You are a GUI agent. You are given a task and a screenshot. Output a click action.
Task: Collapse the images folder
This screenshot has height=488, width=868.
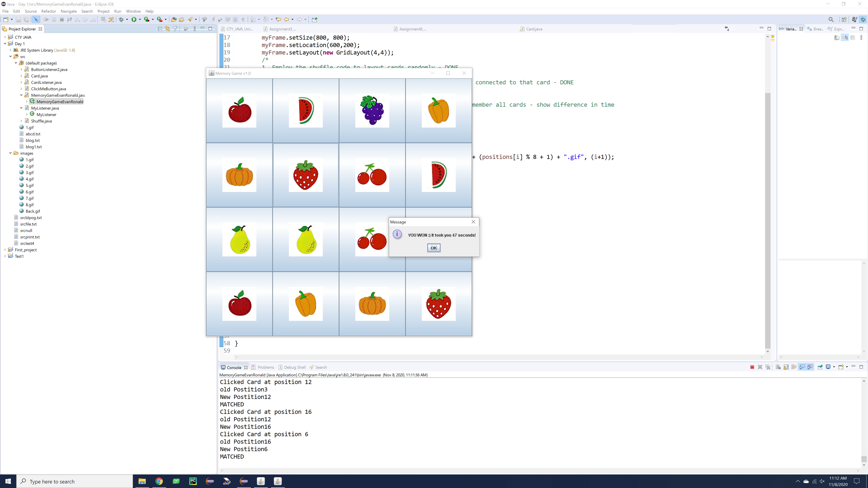tap(10, 153)
